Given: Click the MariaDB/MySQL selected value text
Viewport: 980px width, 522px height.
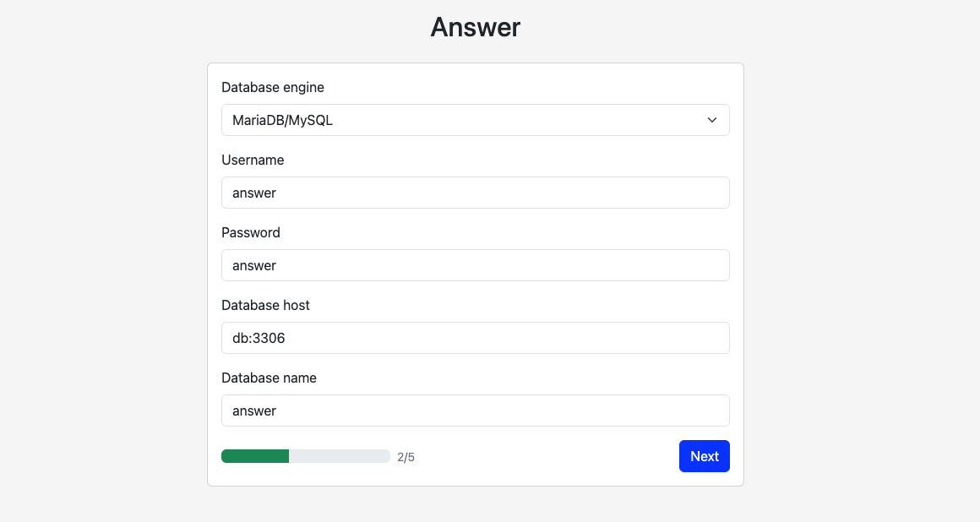Looking at the screenshot, I should click(x=282, y=120).
